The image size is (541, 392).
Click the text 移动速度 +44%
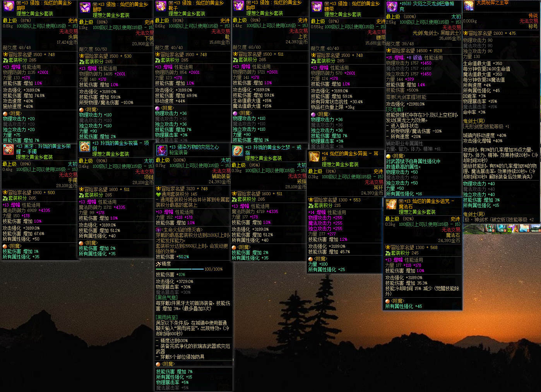click(170, 101)
